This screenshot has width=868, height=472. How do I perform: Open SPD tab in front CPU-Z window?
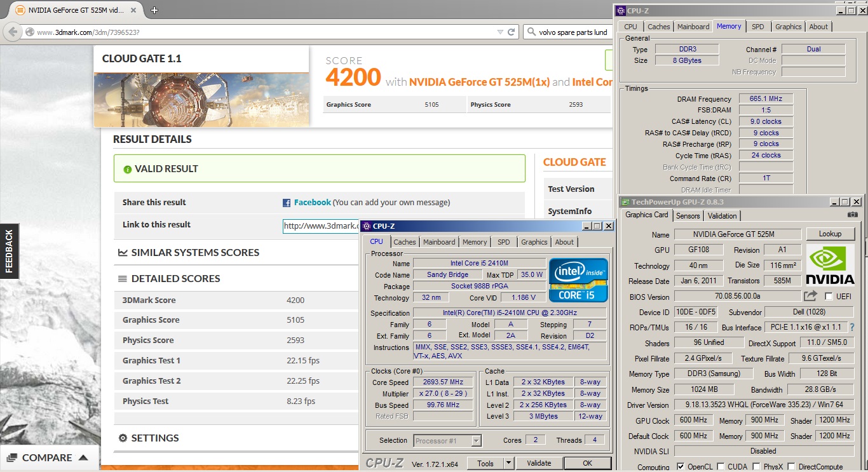(504, 242)
